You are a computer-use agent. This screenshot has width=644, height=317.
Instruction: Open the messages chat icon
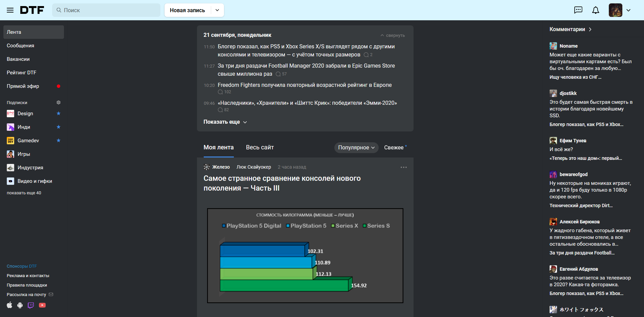578,10
